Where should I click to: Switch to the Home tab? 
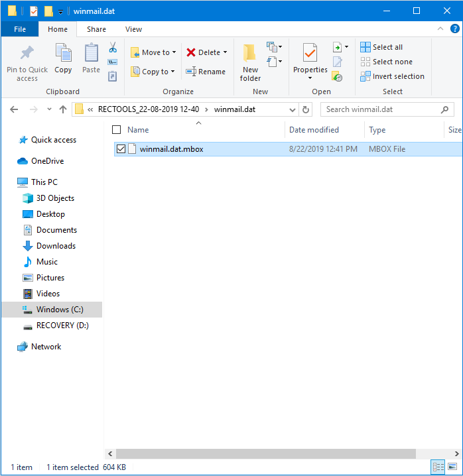[x=58, y=29]
